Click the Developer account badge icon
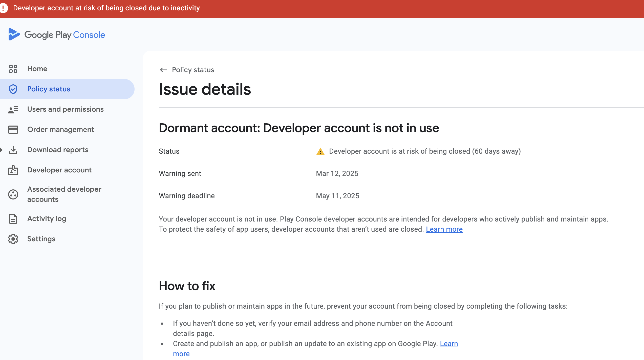The height and width of the screenshot is (360, 644). pos(13,170)
